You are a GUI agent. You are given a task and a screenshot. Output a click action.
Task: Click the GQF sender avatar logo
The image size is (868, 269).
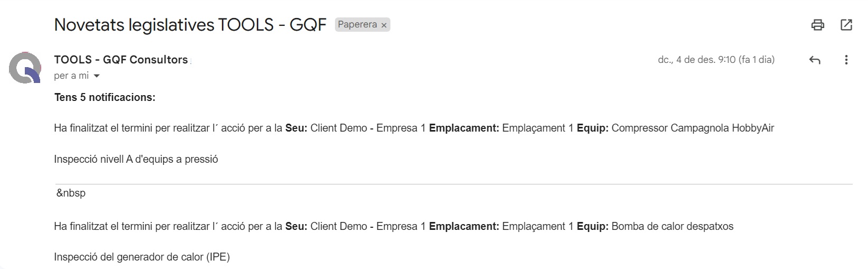[x=25, y=68]
